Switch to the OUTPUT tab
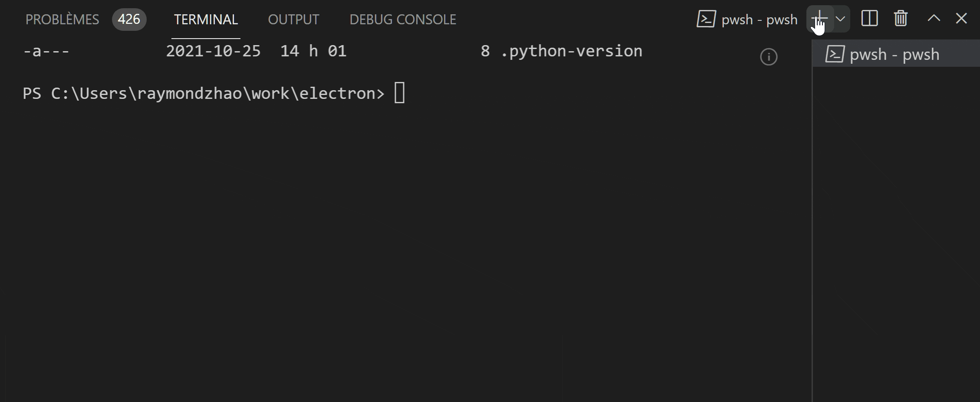 [x=293, y=19]
